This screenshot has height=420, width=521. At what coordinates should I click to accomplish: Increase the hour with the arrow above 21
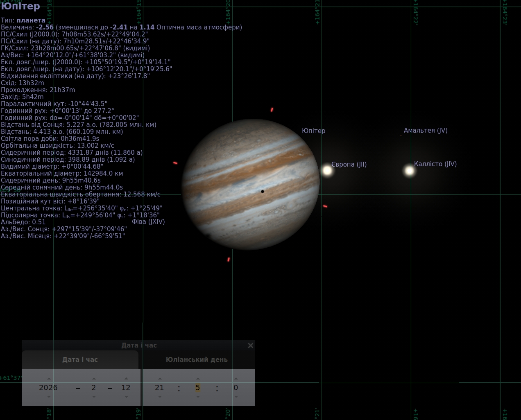[x=160, y=379]
